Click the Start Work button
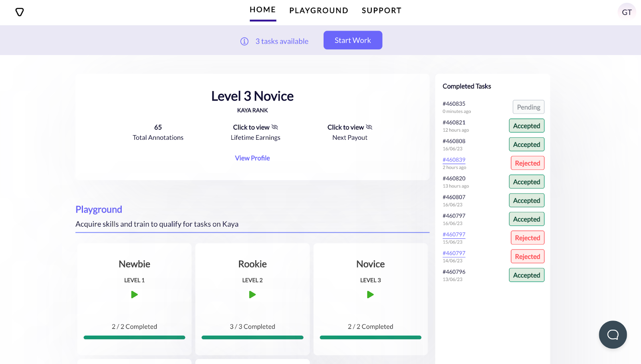641x364 pixels. coord(353,40)
